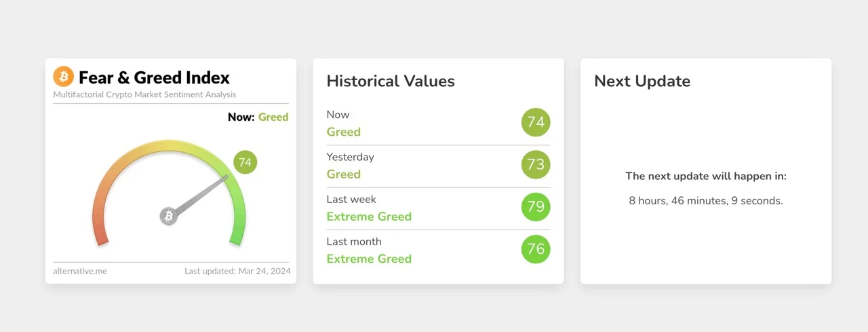Click the countdown timer text
This screenshot has width=868, height=332.
click(x=705, y=201)
